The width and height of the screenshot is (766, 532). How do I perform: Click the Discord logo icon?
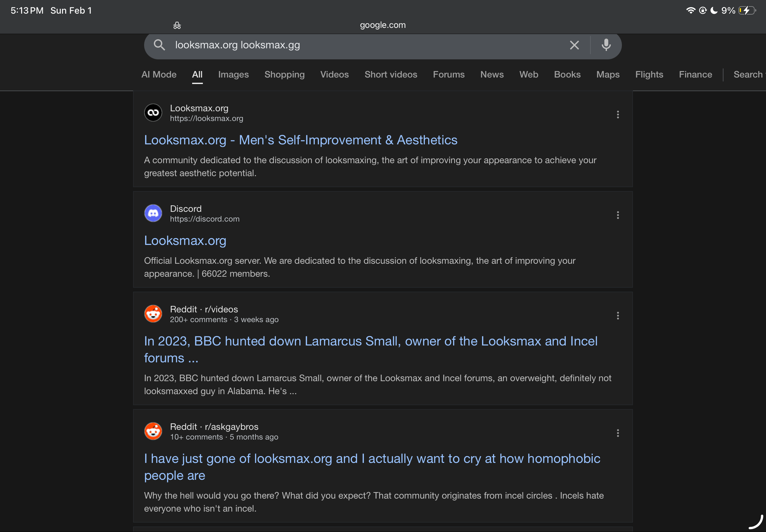(x=153, y=213)
